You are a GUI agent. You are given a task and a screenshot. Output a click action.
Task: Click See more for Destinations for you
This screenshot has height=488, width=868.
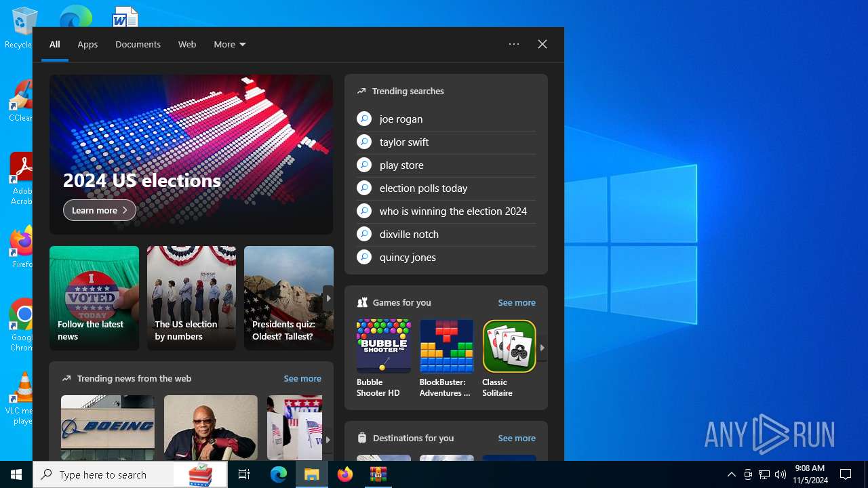517,438
